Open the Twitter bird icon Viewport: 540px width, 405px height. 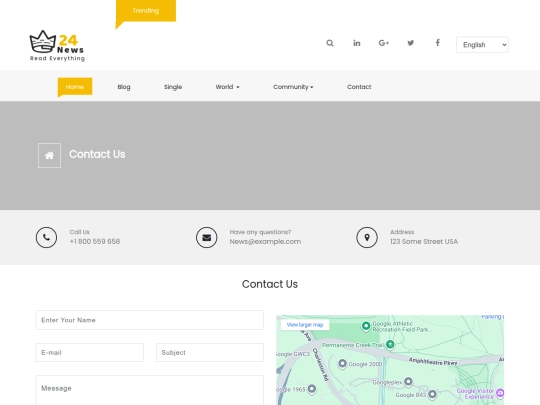[411, 43]
